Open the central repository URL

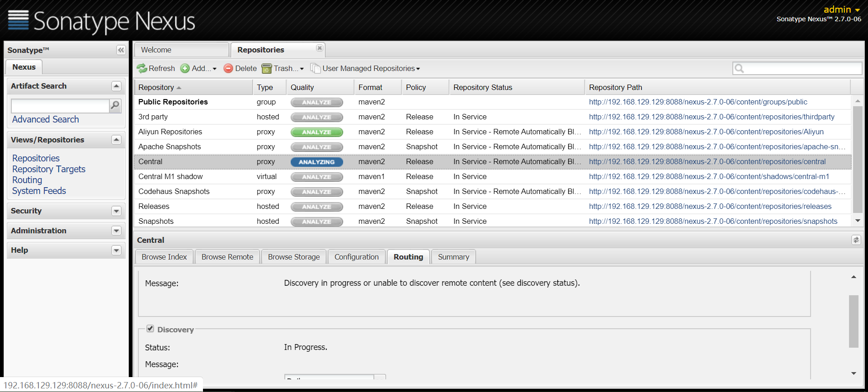pos(707,162)
